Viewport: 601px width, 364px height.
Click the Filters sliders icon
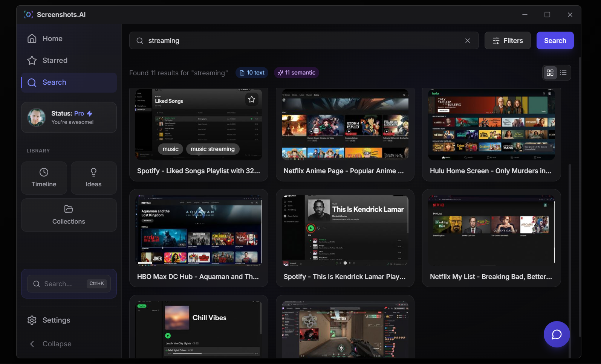point(496,41)
